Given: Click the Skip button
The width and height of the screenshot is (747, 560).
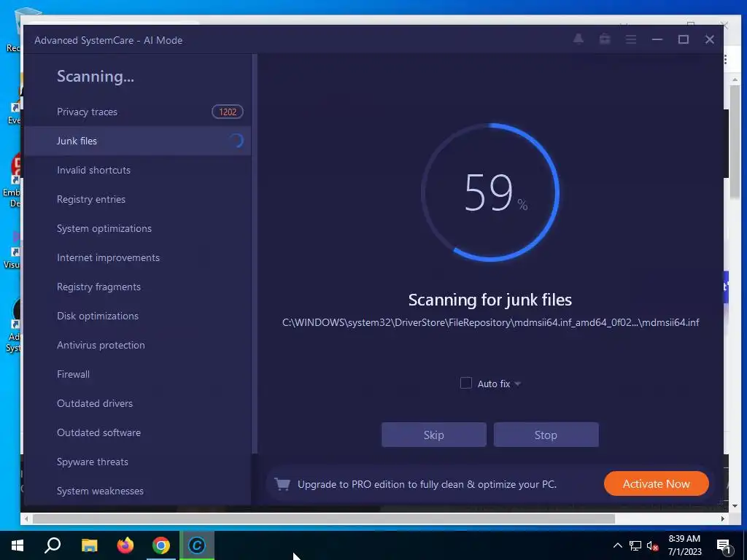Looking at the screenshot, I should point(433,435).
